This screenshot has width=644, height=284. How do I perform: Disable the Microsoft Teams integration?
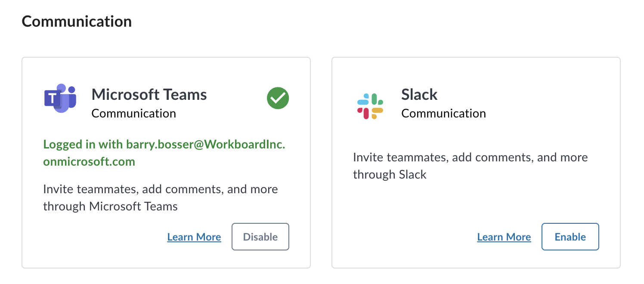[260, 237]
